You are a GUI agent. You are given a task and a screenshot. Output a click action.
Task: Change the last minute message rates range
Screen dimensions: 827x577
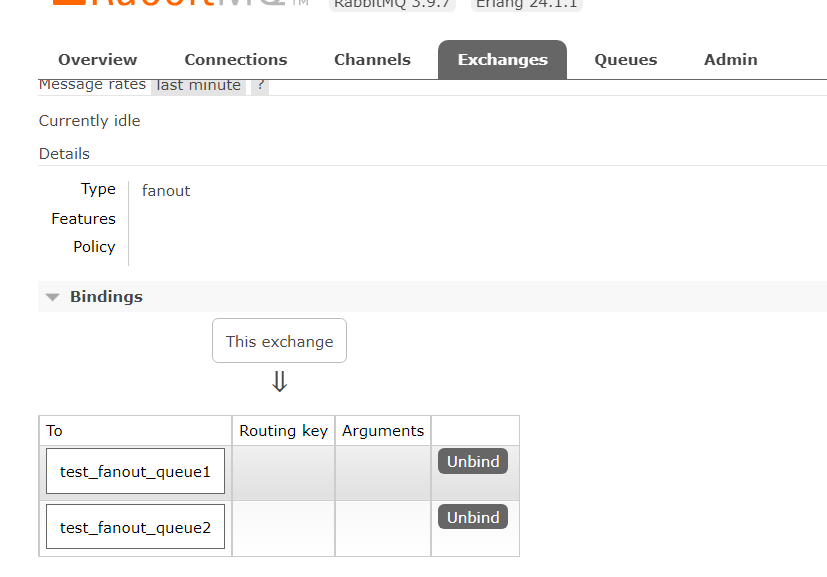pos(199,86)
